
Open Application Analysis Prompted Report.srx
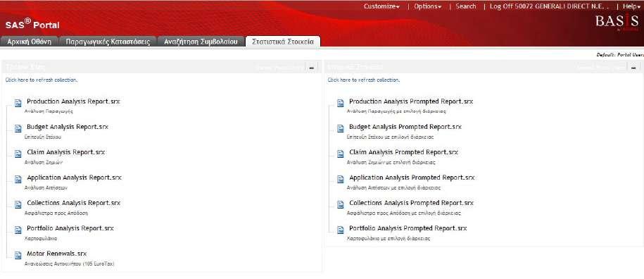pyautogui.click(x=412, y=178)
